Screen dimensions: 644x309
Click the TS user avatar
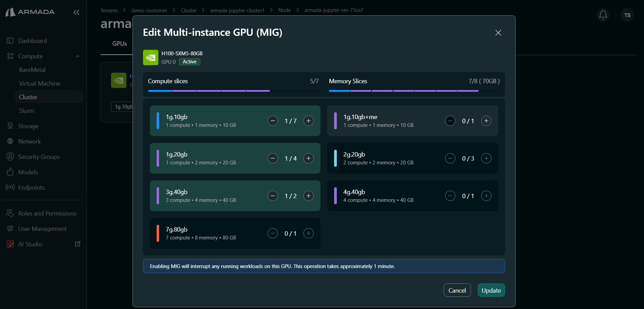(627, 15)
